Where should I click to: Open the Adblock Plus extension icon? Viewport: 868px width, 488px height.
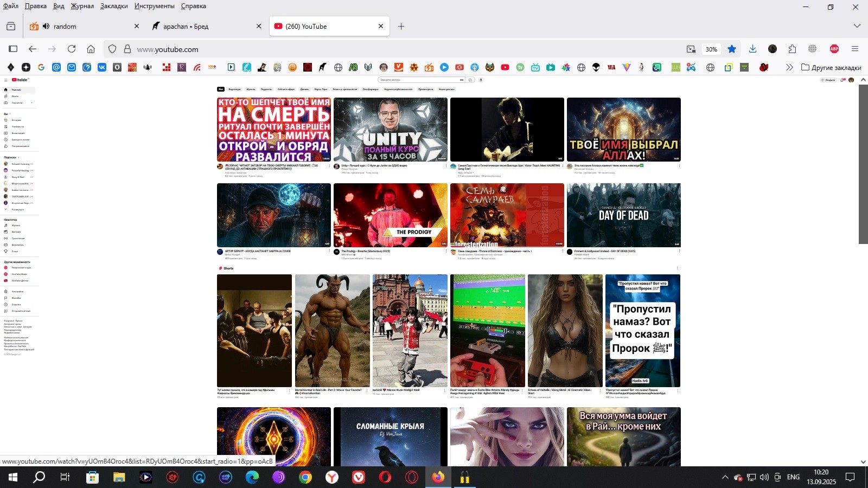point(834,49)
